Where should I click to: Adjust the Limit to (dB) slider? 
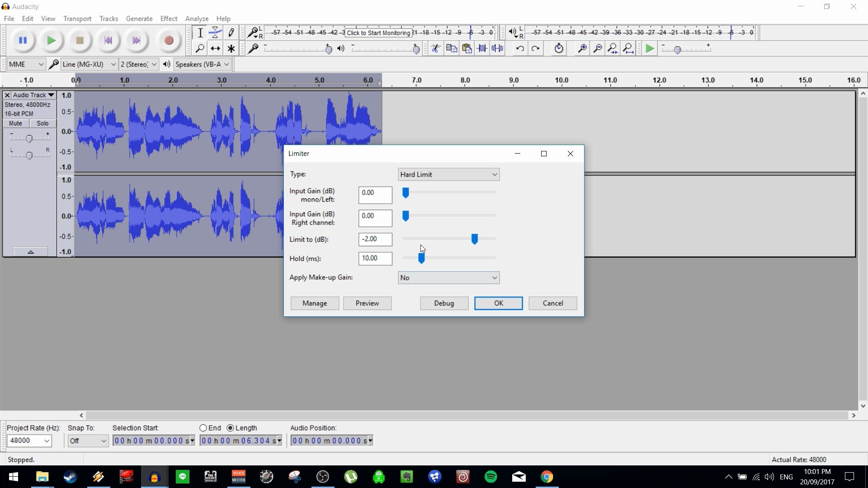(475, 239)
